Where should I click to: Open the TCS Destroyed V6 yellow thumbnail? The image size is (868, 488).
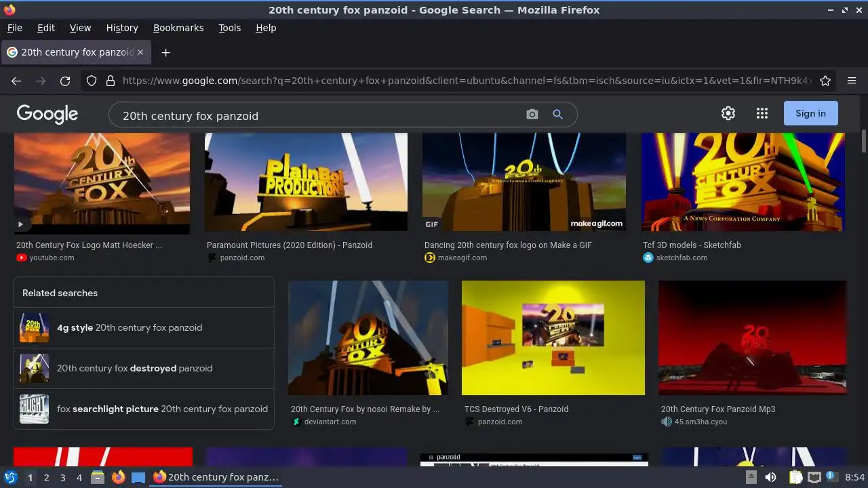pos(553,338)
